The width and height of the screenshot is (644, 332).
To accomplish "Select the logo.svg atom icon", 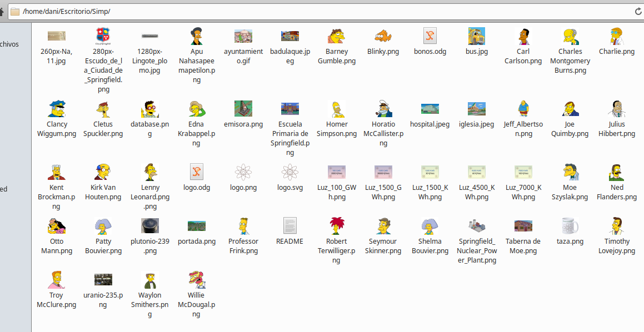I will (x=290, y=172).
